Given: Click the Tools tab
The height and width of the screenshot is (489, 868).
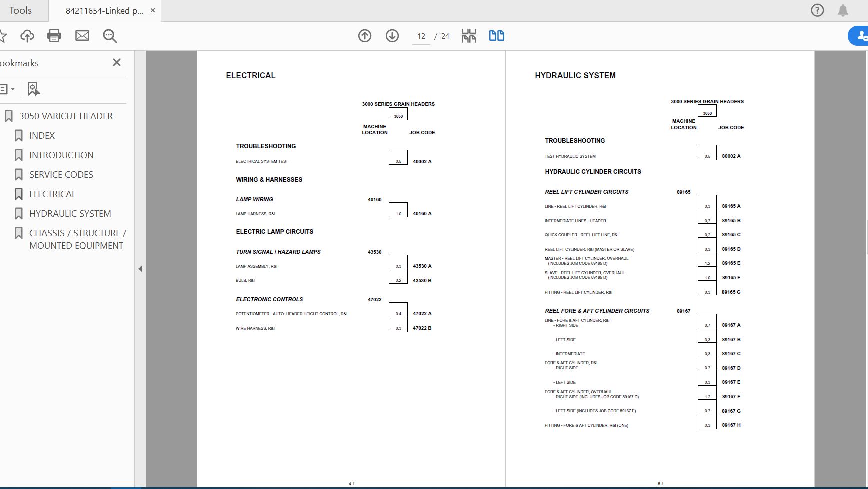Looking at the screenshot, I should (x=20, y=10).
